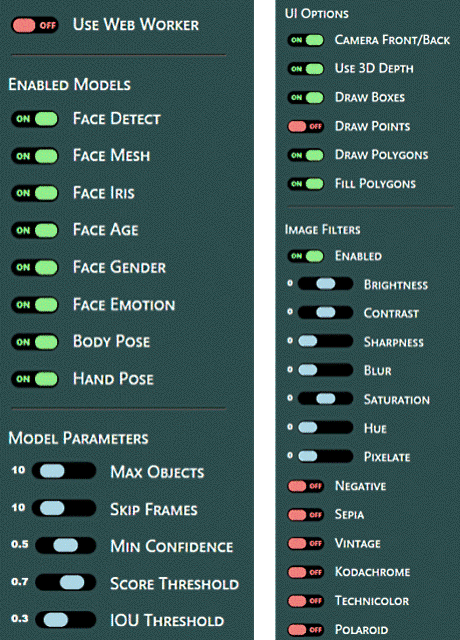Disable the Face Mesh model
Viewport: 460px width, 640px height.
tap(35, 156)
